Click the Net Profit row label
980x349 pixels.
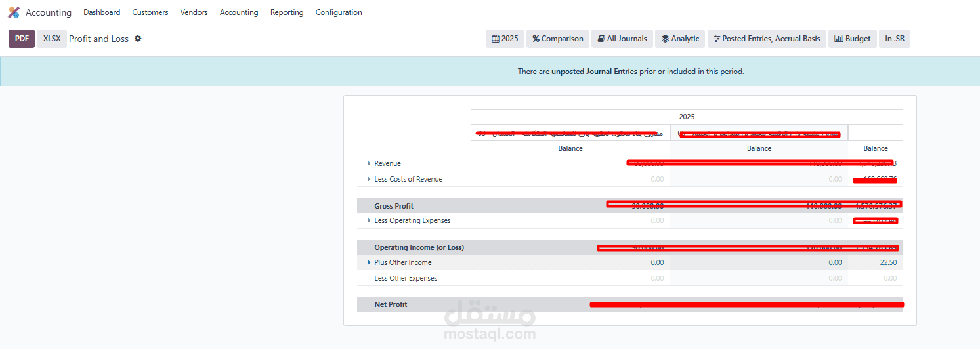pyautogui.click(x=391, y=304)
